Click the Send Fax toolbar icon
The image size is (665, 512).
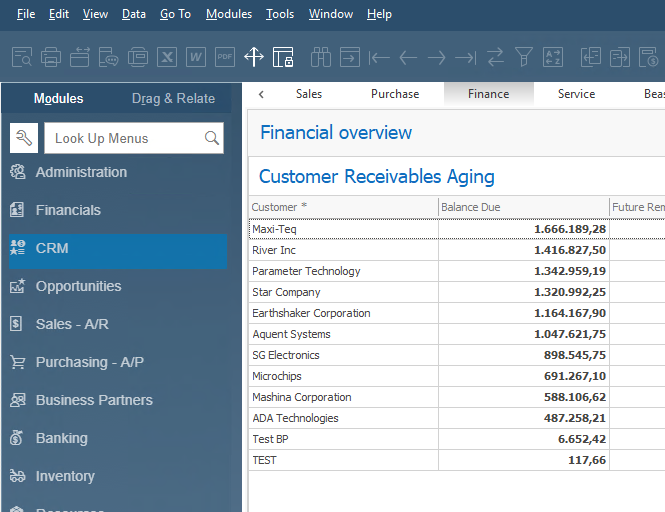click(138, 57)
